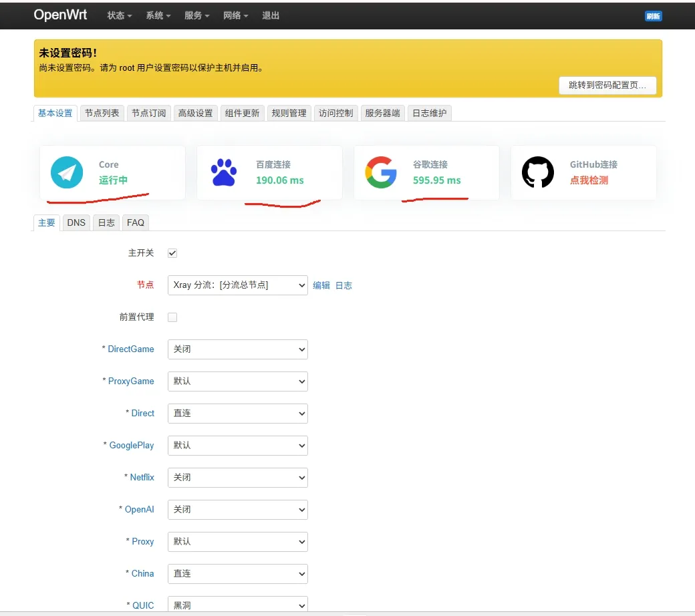Click the ProxyGame rule label
Viewport: 695px width, 616px height.
tap(131, 381)
